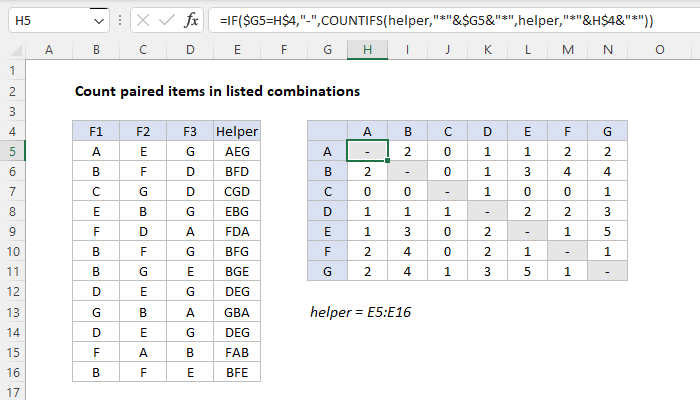Select column C header
Image resolution: width=700 pixels, height=400 pixels.
143,50
